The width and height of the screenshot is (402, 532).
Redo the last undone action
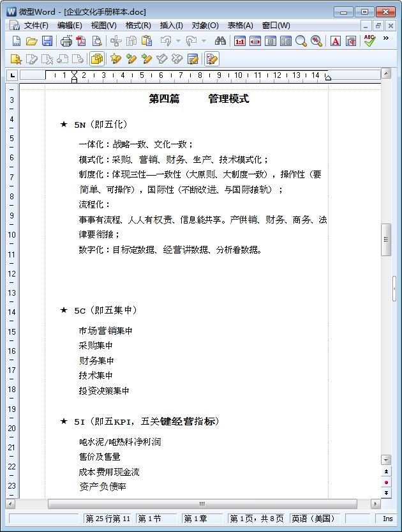tap(191, 42)
